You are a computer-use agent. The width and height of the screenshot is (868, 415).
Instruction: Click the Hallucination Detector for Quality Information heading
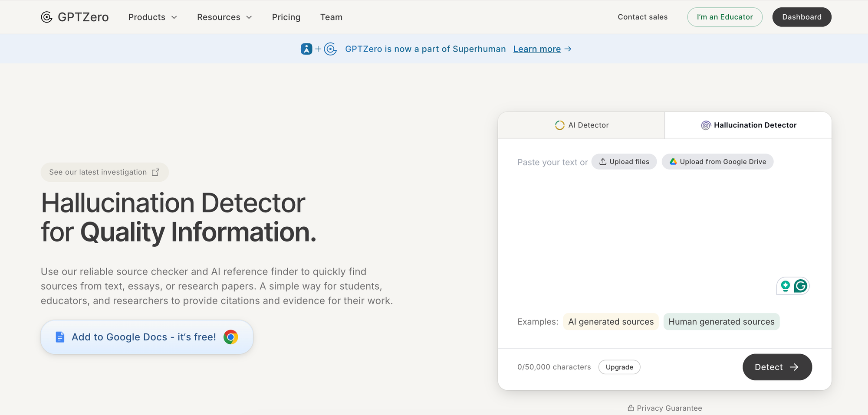coord(179,218)
